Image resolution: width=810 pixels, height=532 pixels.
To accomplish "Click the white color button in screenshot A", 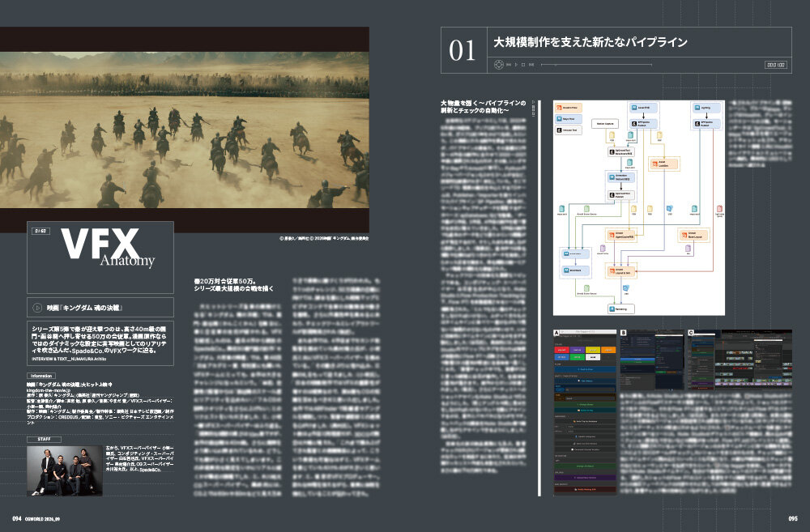I will click(593, 357).
